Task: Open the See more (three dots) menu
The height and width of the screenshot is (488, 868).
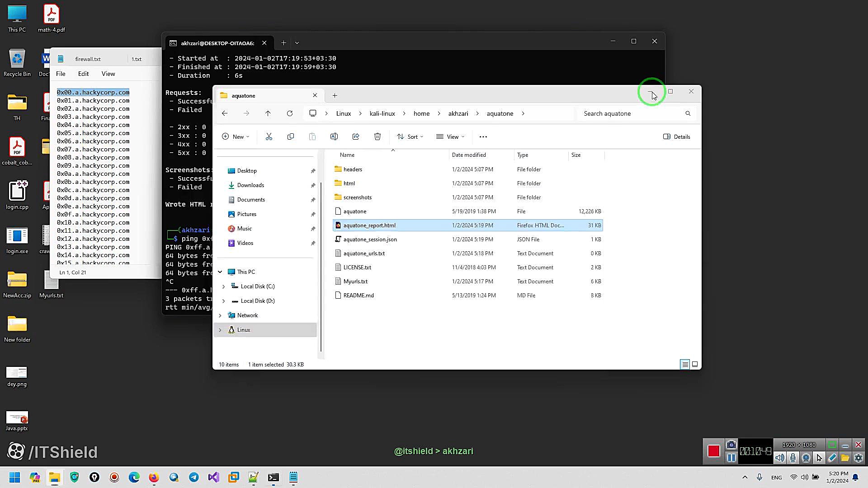Action: [483, 136]
